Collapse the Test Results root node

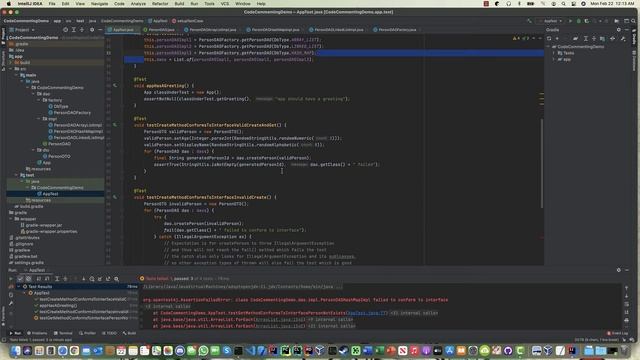tap(19, 287)
